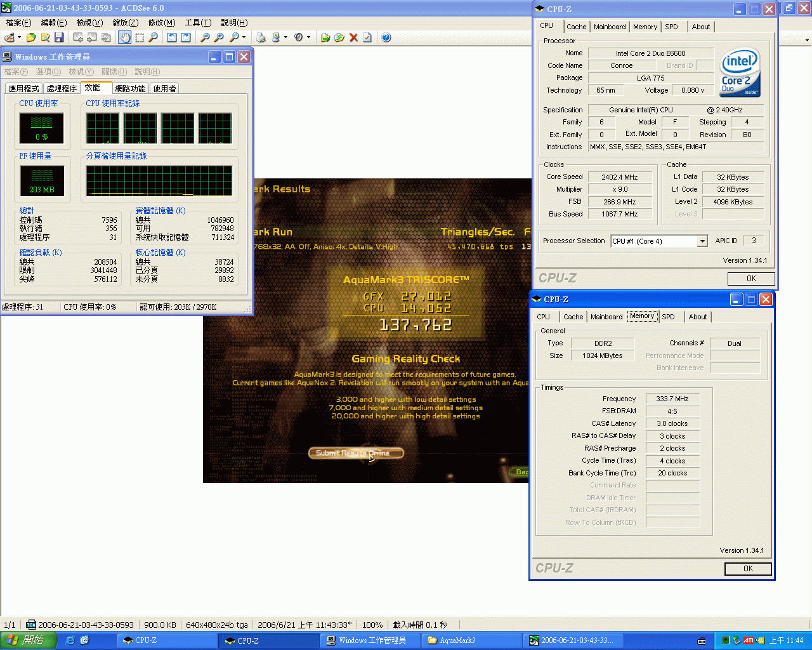The width and height of the screenshot is (812, 650).
Task: Select the hand scroll tool
Action: (125, 37)
